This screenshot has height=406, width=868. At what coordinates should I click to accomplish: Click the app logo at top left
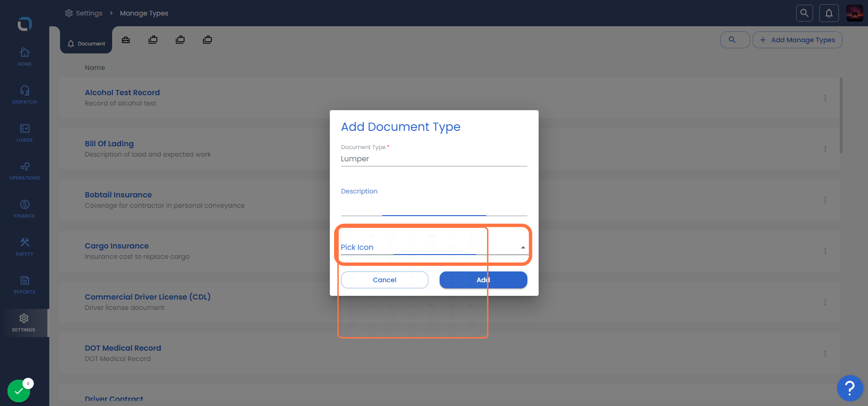[x=24, y=23]
